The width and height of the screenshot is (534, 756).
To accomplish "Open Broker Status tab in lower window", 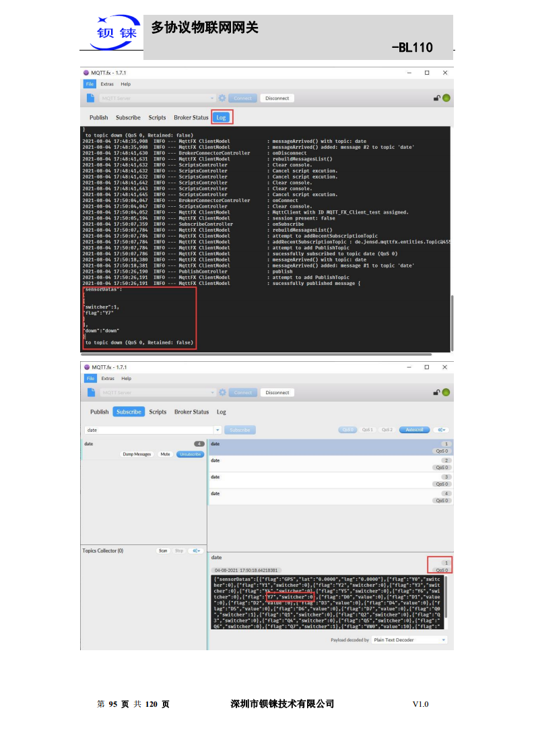I will click(191, 412).
